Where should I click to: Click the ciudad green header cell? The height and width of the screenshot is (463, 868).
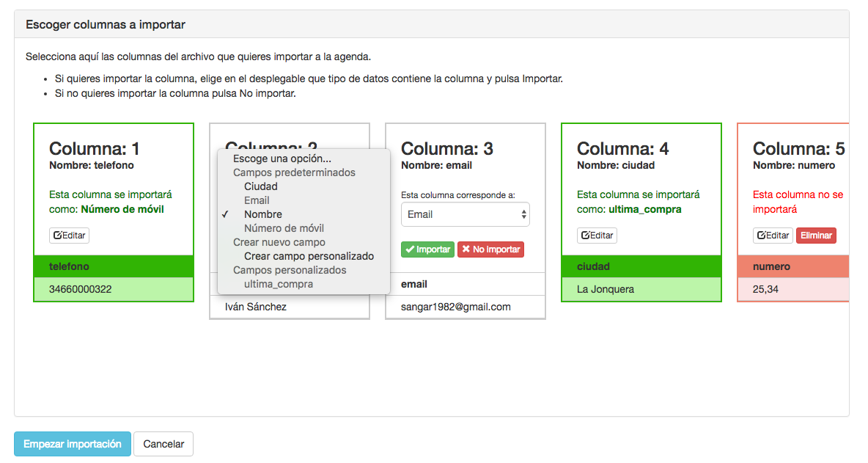[x=641, y=266]
